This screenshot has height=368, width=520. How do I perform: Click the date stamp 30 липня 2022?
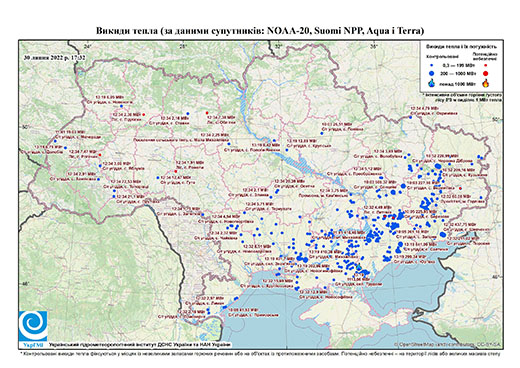[x=55, y=57]
